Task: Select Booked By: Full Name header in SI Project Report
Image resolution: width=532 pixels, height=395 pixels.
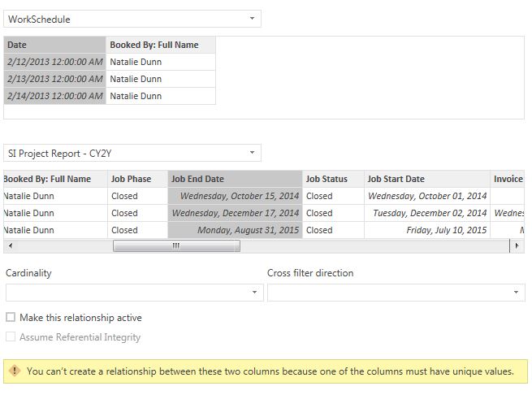Action: pos(55,179)
